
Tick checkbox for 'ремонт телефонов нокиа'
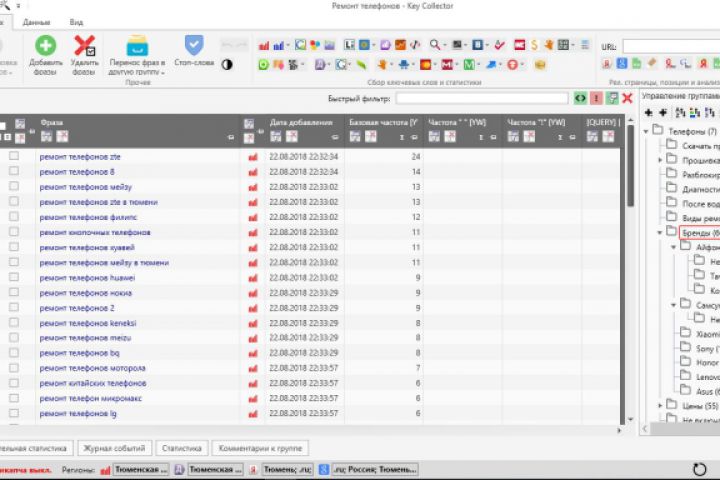[14, 293]
